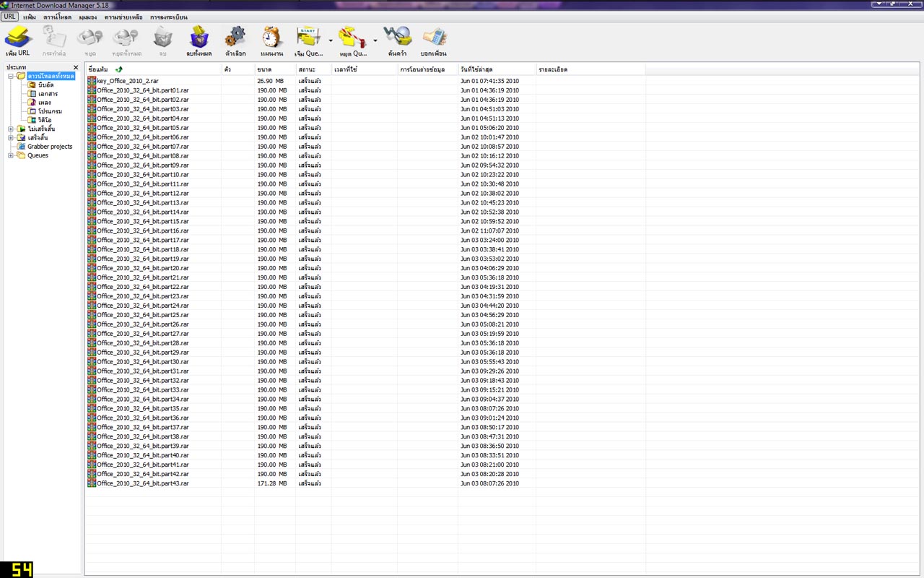The image size is (924, 578).
Task: Sort by the ชื่อแฟ้ม (File Name) column header
Action: [x=153, y=69]
